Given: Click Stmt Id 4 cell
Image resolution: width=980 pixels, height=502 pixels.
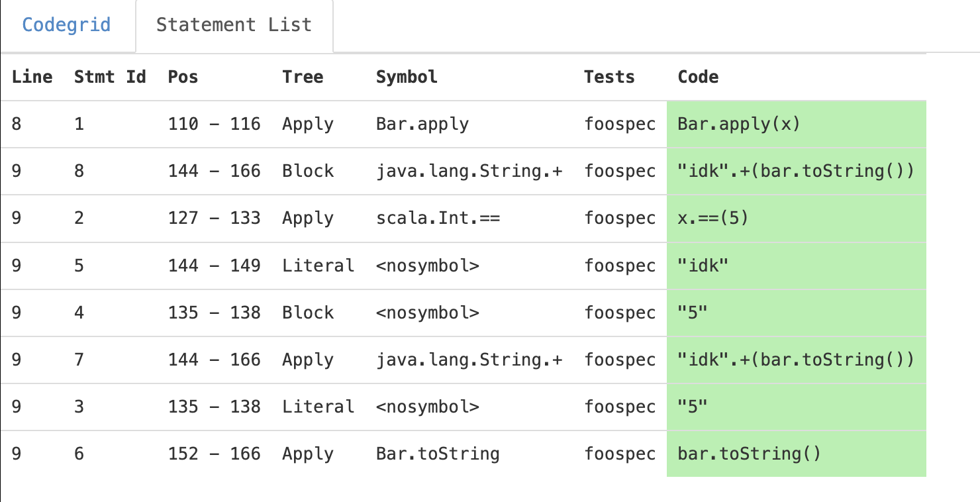Looking at the screenshot, I should [x=79, y=313].
